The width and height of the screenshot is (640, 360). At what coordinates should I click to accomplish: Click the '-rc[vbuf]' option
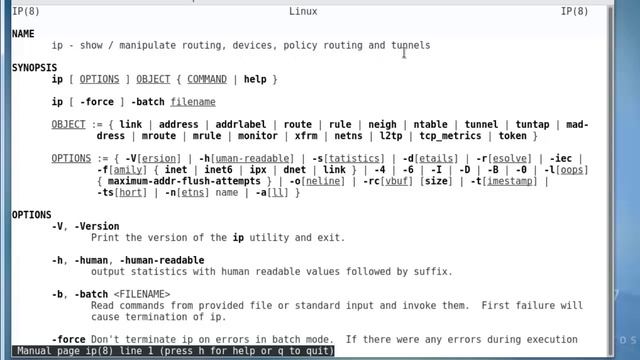(x=388, y=181)
